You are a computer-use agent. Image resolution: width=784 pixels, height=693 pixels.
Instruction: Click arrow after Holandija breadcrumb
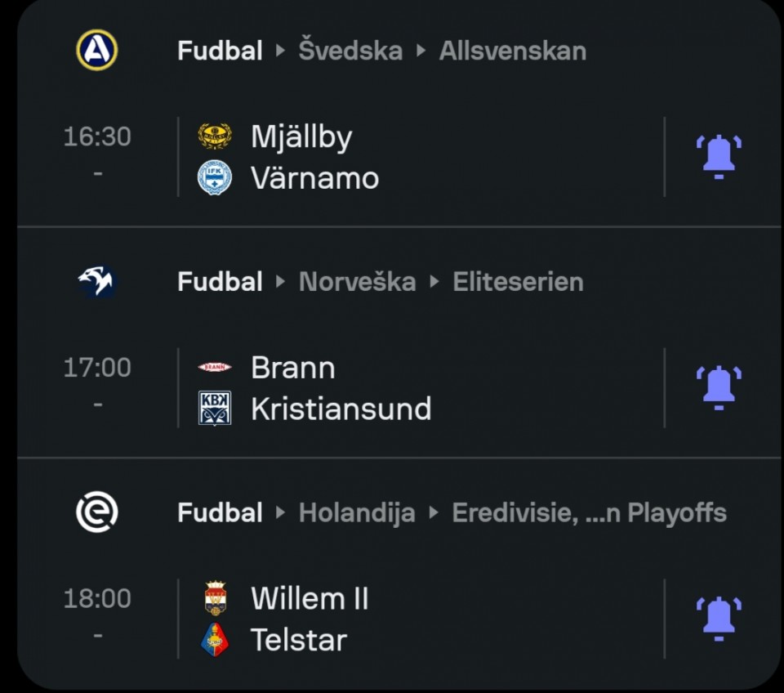(x=434, y=512)
